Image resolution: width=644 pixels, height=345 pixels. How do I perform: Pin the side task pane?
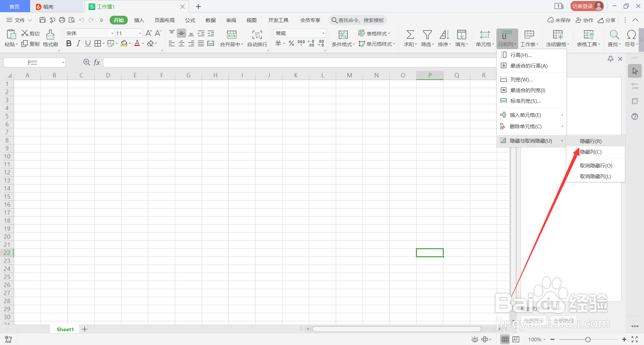pyautogui.click(x=610, y=59)
